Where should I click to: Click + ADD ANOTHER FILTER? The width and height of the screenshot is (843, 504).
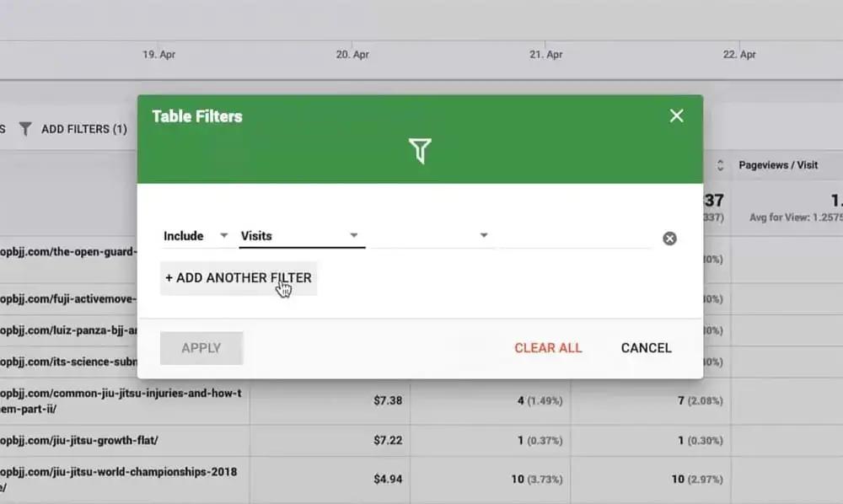[239, 278]
